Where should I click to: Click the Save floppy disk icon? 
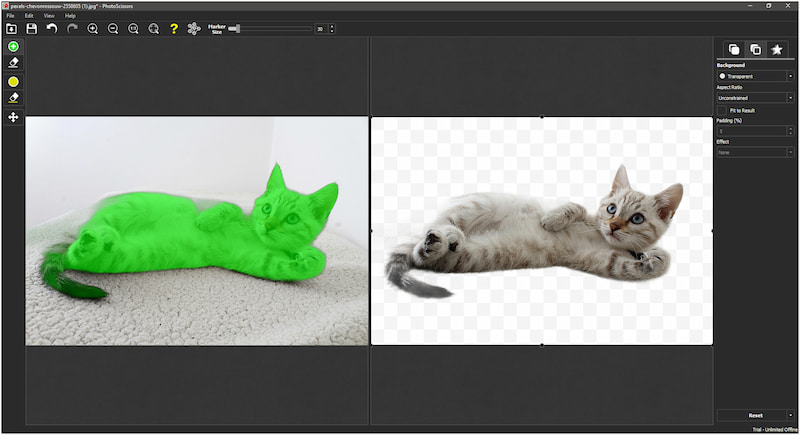point(32,29)
